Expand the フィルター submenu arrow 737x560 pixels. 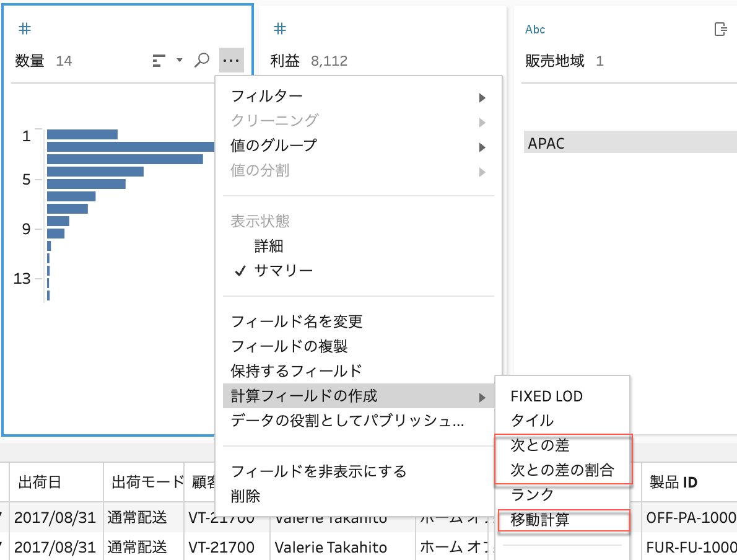(482, 98)
